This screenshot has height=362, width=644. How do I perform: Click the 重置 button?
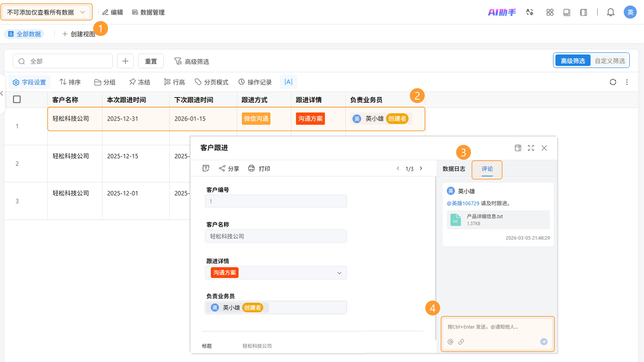(x=151, y=61)
